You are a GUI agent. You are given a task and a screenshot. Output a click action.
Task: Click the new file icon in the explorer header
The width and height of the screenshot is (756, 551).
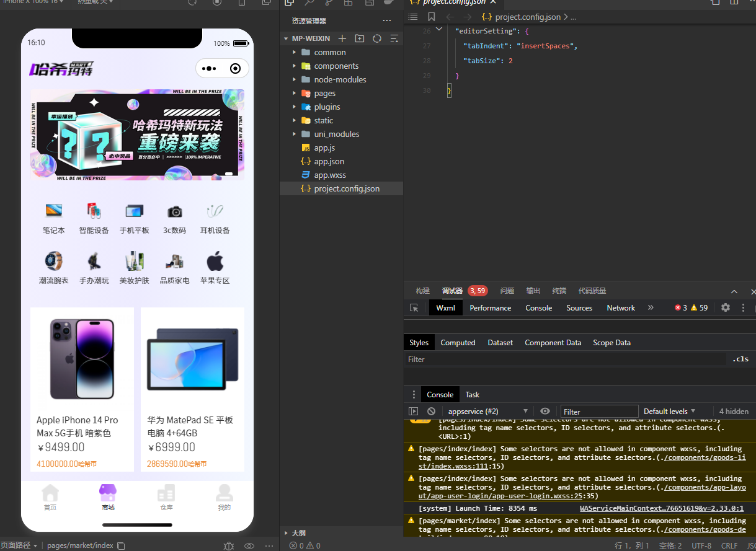(x=342, y=38)
